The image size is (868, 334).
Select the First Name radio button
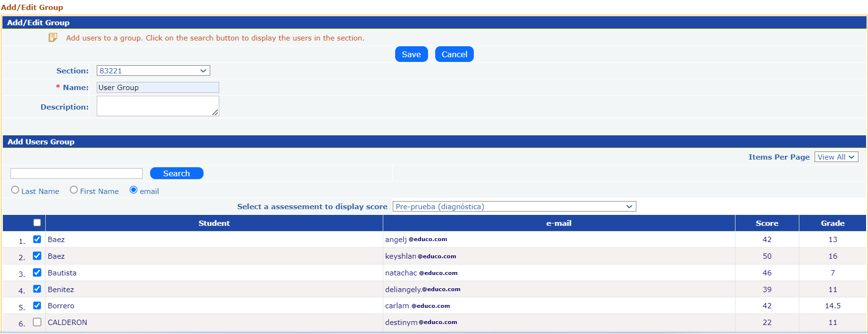pyautogui.click(x=74, y=190)
